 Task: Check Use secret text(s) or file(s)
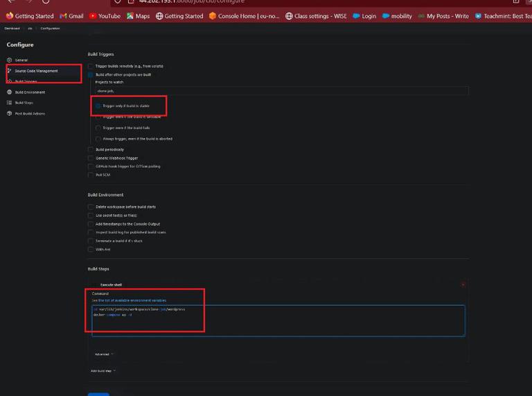(90, 216)
